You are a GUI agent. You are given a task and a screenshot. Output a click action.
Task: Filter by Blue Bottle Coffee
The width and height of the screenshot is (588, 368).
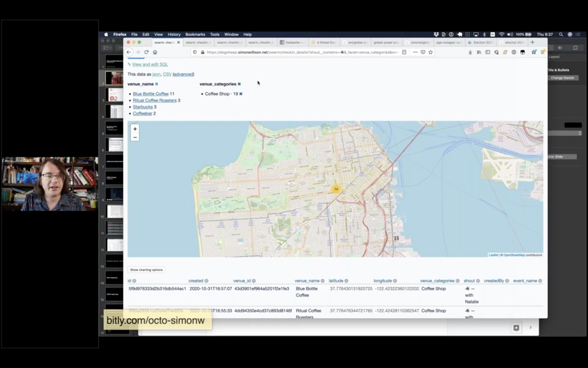pos(150,94)
